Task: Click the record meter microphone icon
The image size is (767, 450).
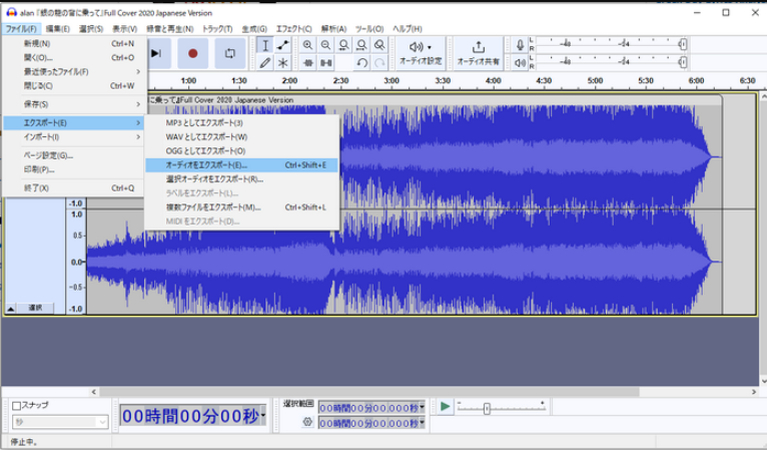Action: coord(520,45)
